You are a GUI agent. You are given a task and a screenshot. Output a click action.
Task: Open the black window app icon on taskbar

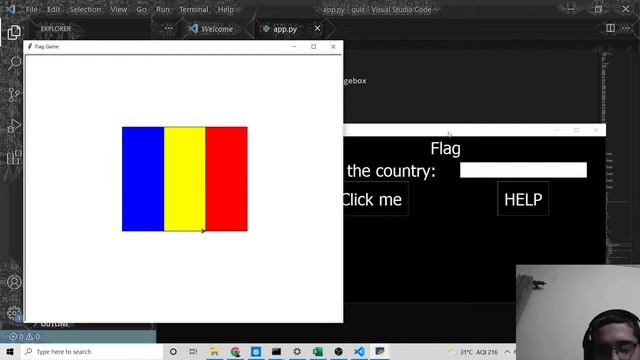click(276, 351)
